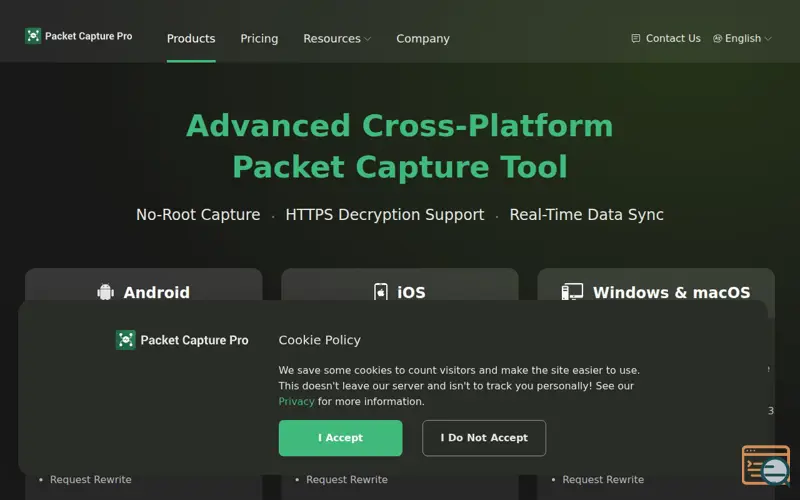This screenshot has width=800, height=500.
Task: Open the Company menu item
Action: [x=423, y=39]
